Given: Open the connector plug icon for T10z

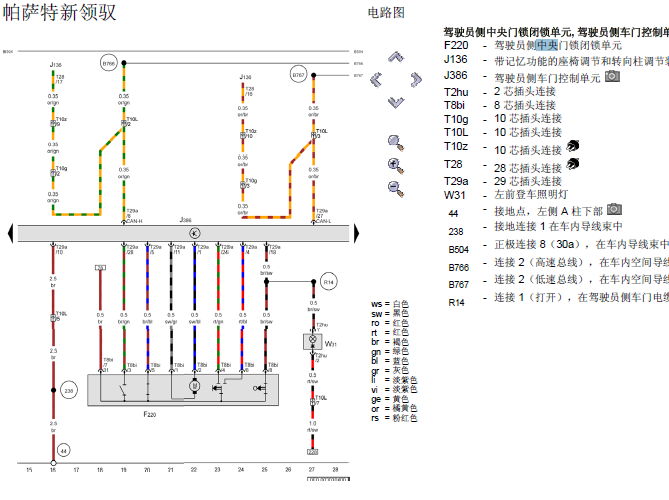Looking at the screenshot, I should pyautogui.click(x=573, y=146).
